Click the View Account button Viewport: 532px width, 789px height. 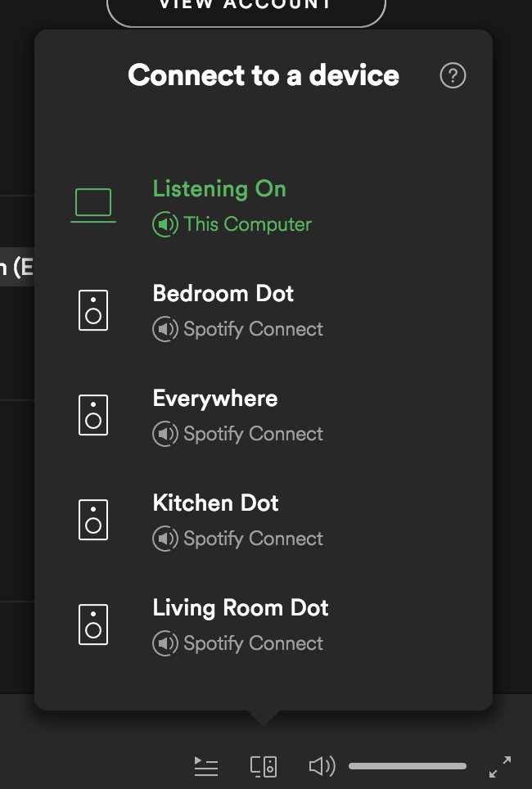click(246, 6)
